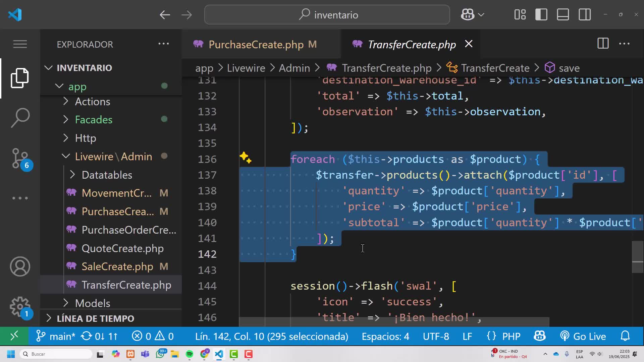Show additional views ellipsis in activity bar
The image size is (644, 362).
point(20,198)
